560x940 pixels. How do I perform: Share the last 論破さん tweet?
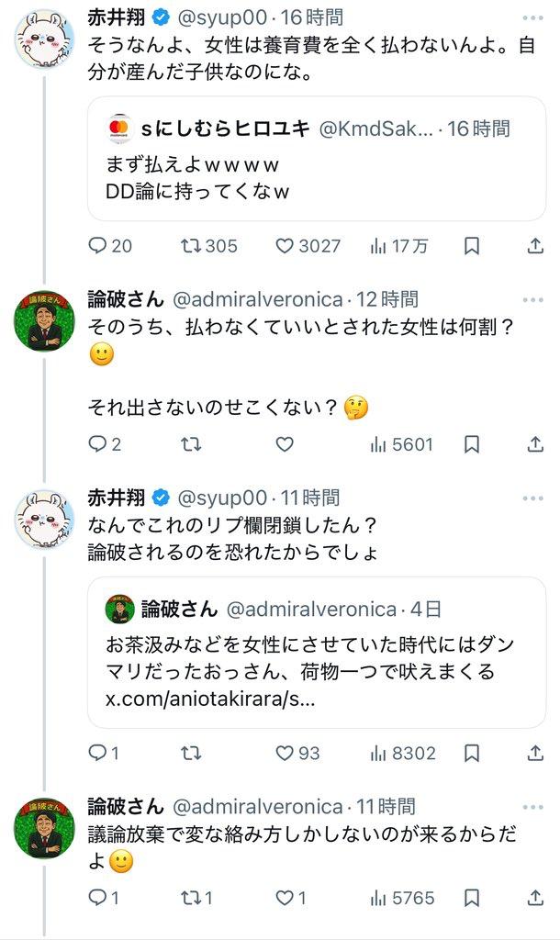536,898
